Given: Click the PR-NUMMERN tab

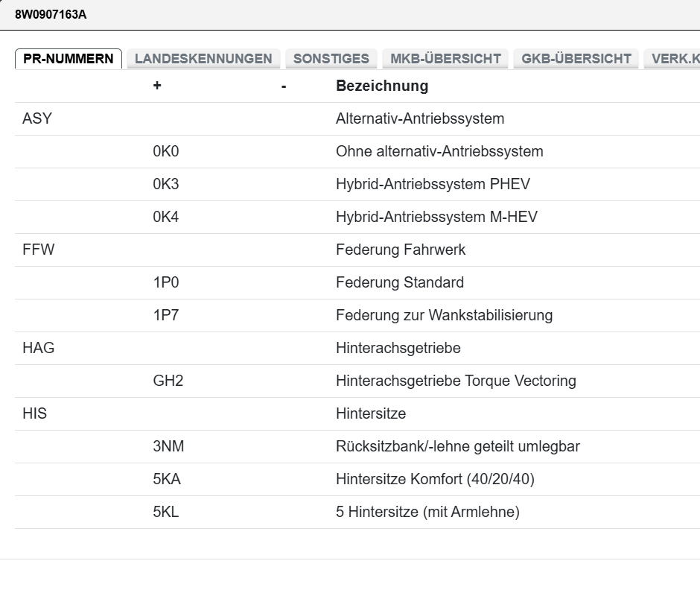Looking at the screenshot, I should click(x=69, y=59).
